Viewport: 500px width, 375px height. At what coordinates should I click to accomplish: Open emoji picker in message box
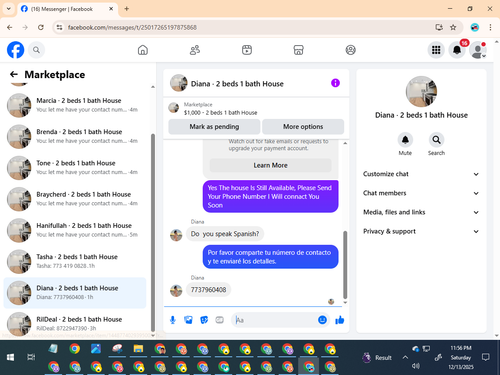pos(322,320)
